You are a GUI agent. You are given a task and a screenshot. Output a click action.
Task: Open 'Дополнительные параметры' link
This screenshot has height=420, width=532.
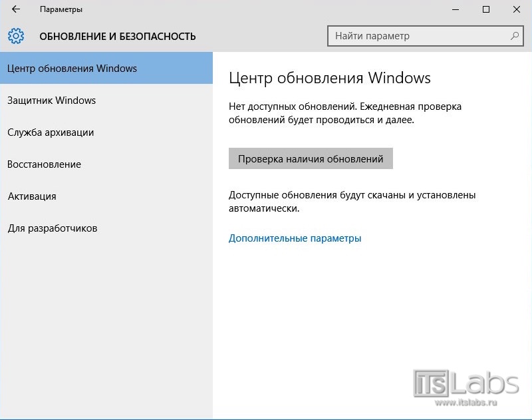[x=295, y=238]
